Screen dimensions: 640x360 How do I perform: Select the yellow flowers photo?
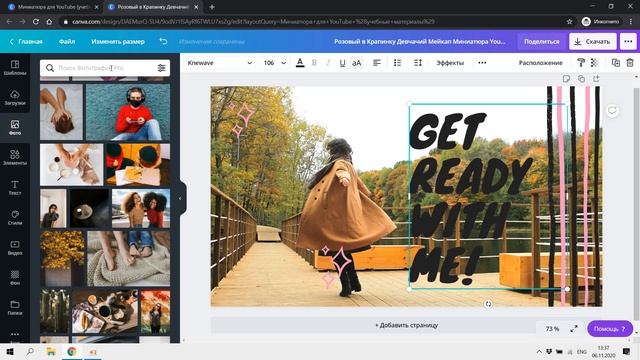click(62, 258)
